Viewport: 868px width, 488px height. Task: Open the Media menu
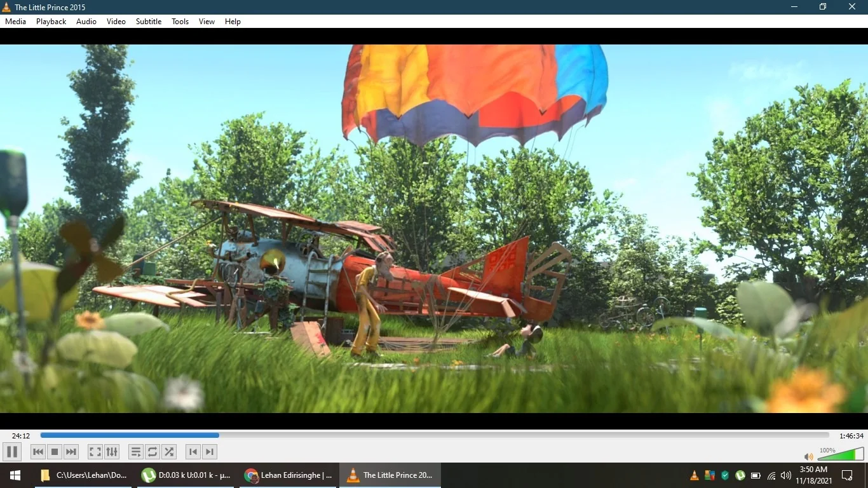[x=16, y=22]
